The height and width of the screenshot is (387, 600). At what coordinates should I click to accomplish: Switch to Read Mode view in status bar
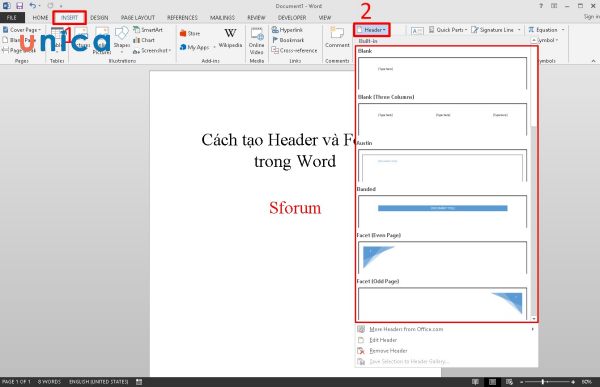coord(475,382)
